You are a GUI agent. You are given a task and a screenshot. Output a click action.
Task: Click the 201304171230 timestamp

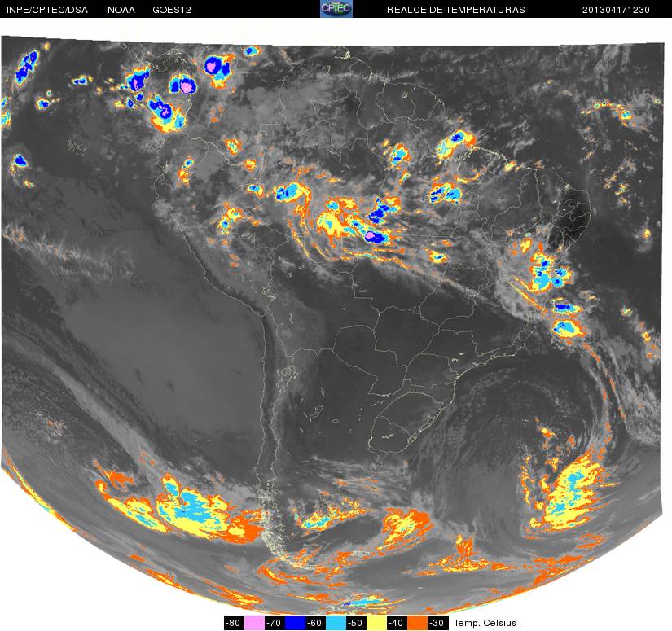616,10
